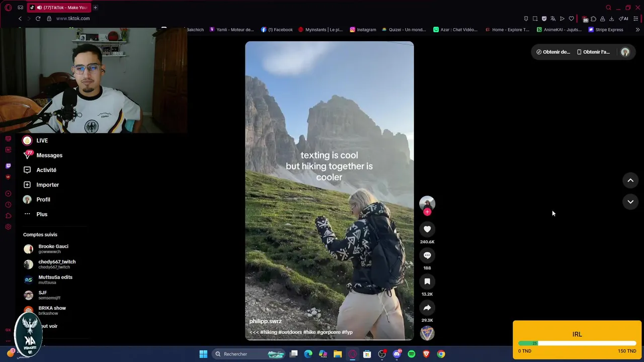Click the #hiking hashtag
This screenshot has height=362, width=644.
(x=268, y=332)
